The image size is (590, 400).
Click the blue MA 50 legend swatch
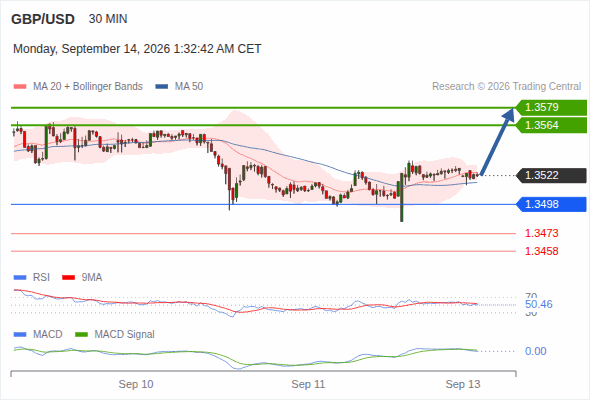[162, 87]
